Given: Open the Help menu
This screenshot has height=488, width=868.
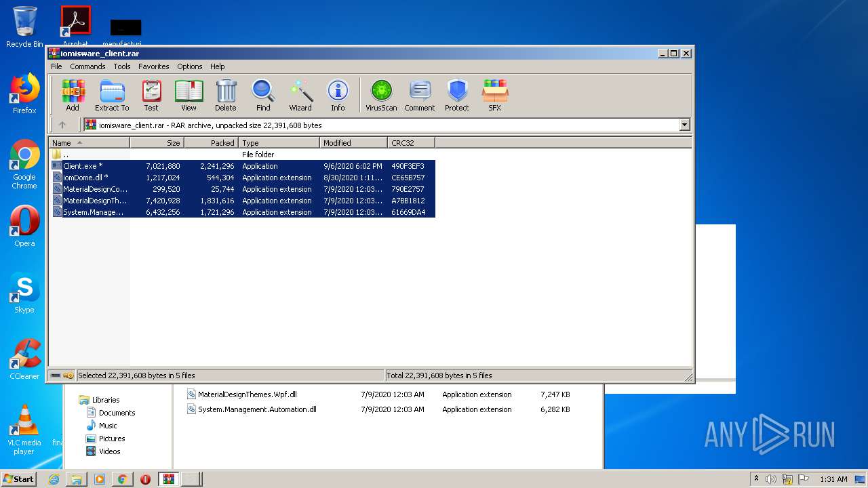Looking at the screenshot, I should [217, 66].
